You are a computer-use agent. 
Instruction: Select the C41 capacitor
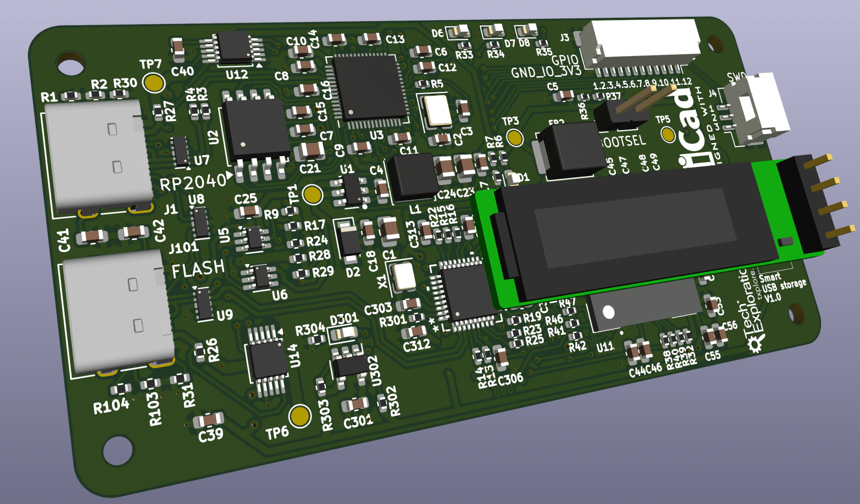(92, 237)
